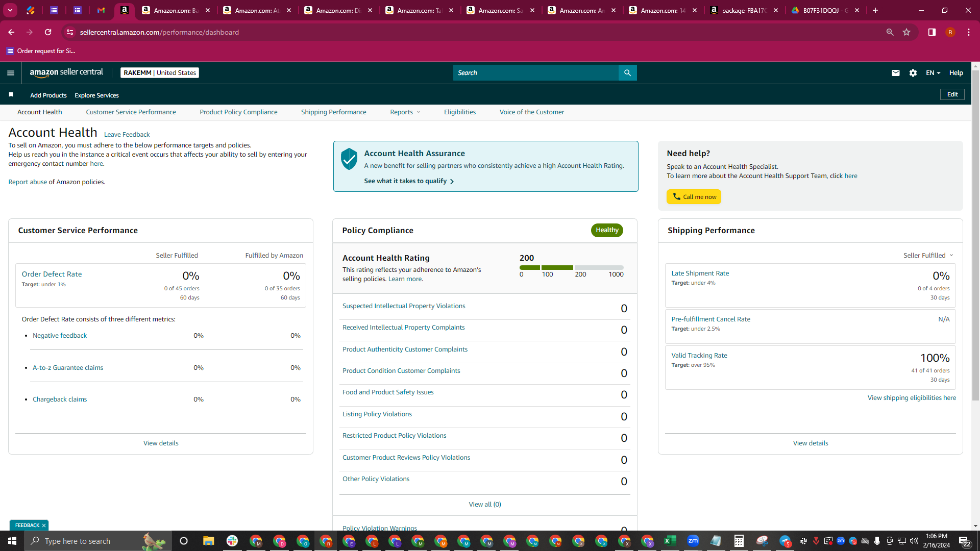Screen dimensions: 980x551
Task: Open Telegram from the taskbar
Action: click(785, 541)
